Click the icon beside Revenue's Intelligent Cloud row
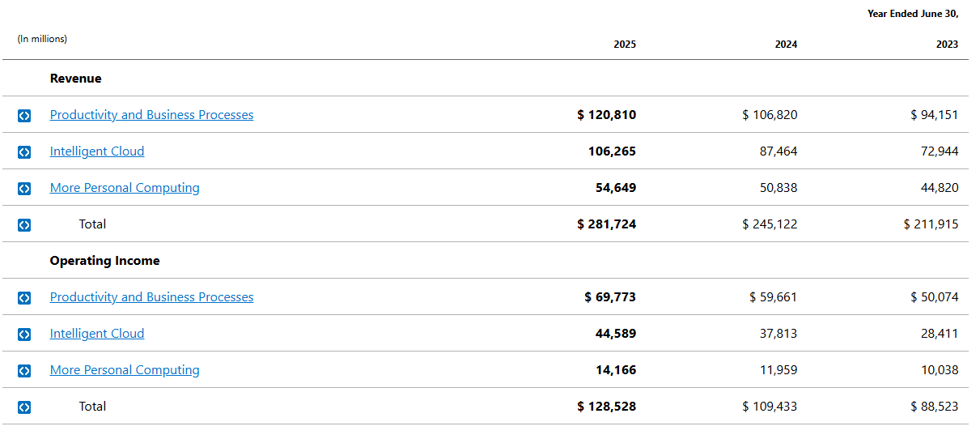 24,152
